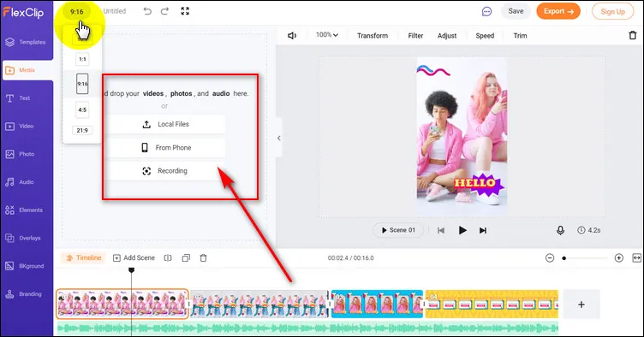
Task: Open the feedback chat icon
Action: pos(486,11)
